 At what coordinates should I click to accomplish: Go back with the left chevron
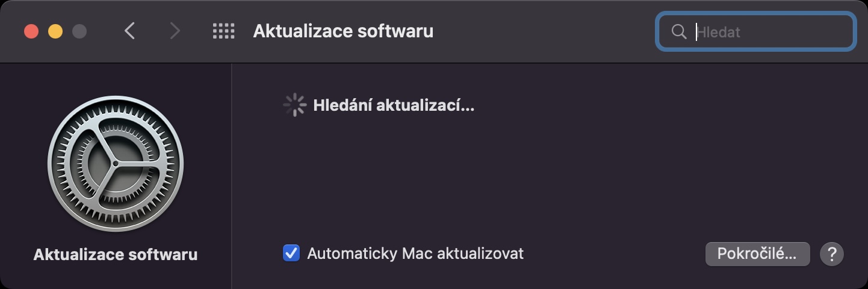point(129,31)
